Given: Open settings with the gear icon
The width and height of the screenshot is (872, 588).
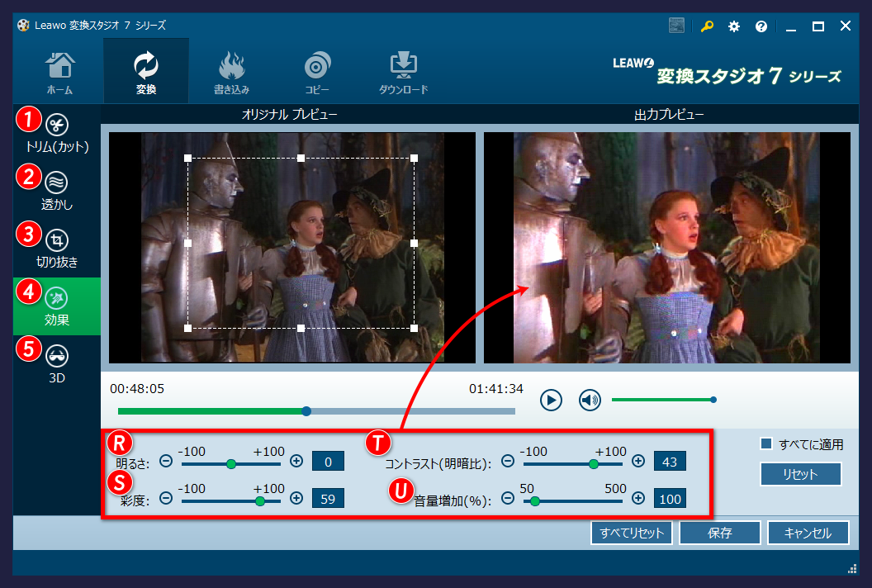Looking at the screenshot, I should pos(734,26).
